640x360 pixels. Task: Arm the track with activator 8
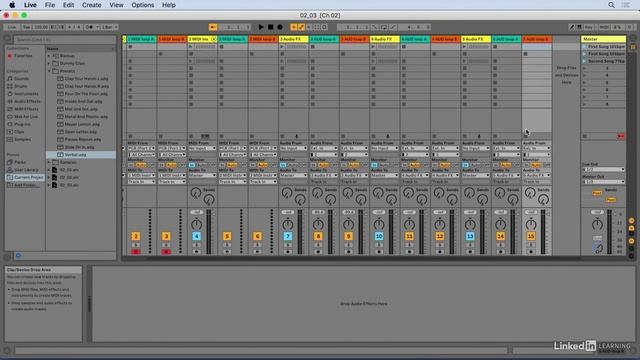318,252
